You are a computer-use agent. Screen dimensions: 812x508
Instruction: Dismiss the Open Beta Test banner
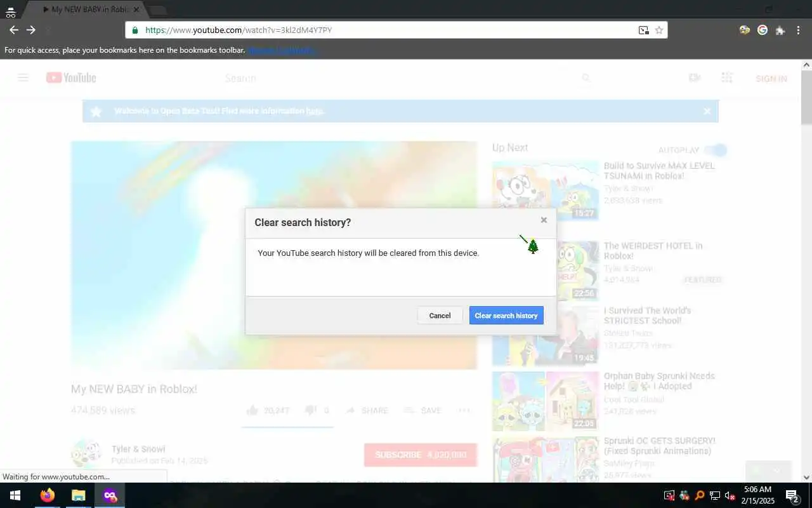pos(707,111)
